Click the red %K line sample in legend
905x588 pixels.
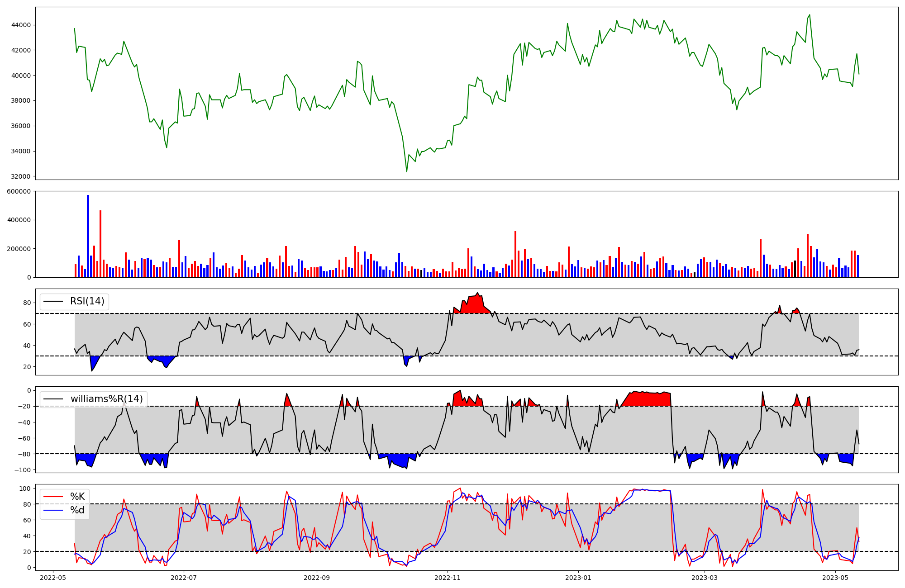pyautogui.click(x=53, y=497)
